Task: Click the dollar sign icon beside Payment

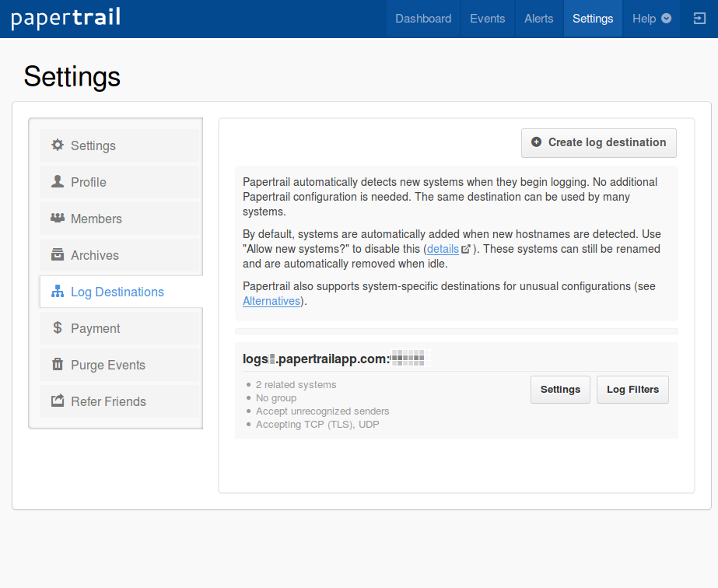Action: tap(58, 328)
